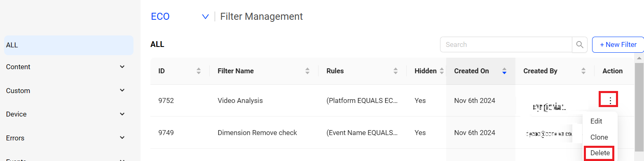
Task: Sort by ID column arrows
Action: [199, 71]
